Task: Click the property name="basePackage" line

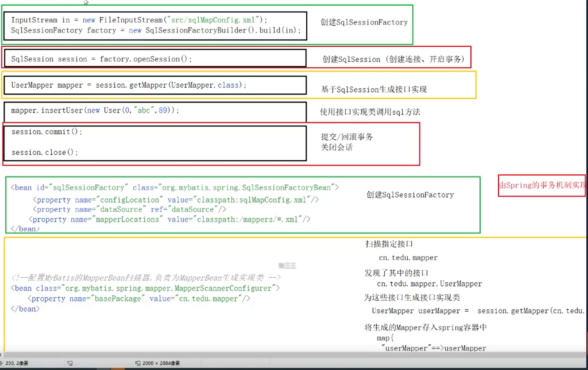Action: point(139,298)
